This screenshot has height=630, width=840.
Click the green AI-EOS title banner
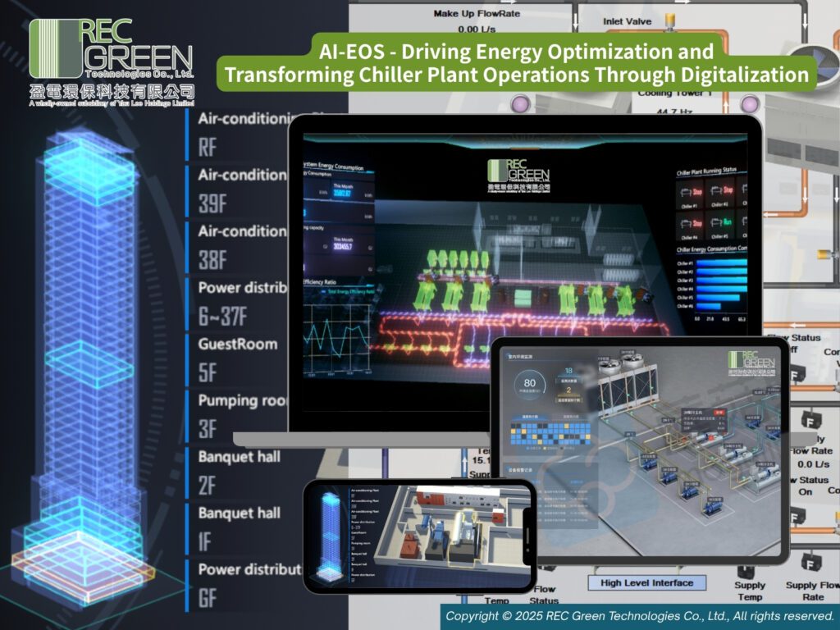(x=517, y=62)
